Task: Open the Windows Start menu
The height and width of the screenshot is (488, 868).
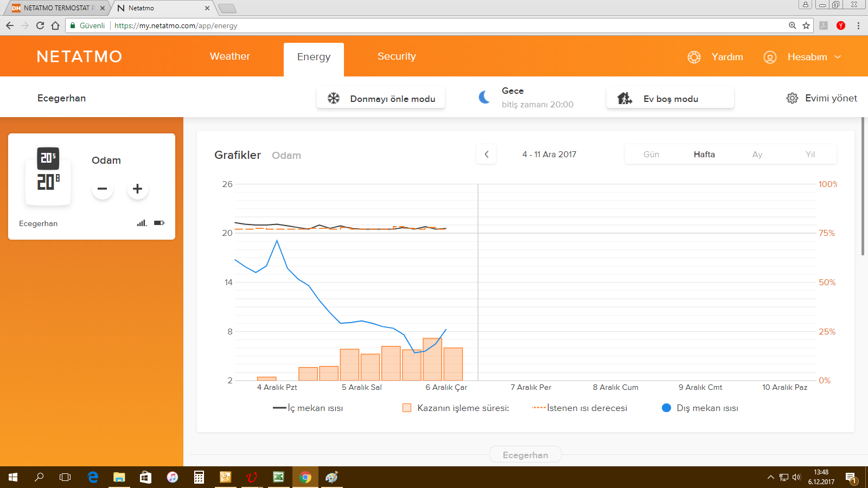Action: coord(13,477)
